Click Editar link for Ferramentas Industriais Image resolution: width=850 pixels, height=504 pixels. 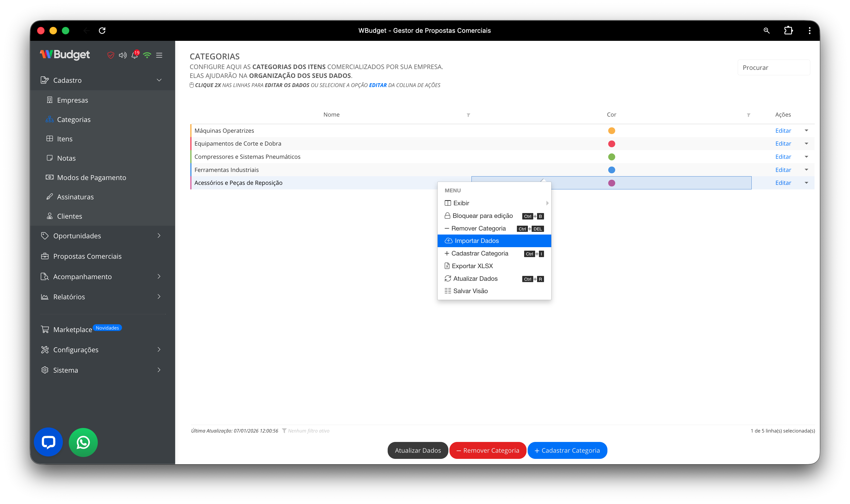coord(783,170)
